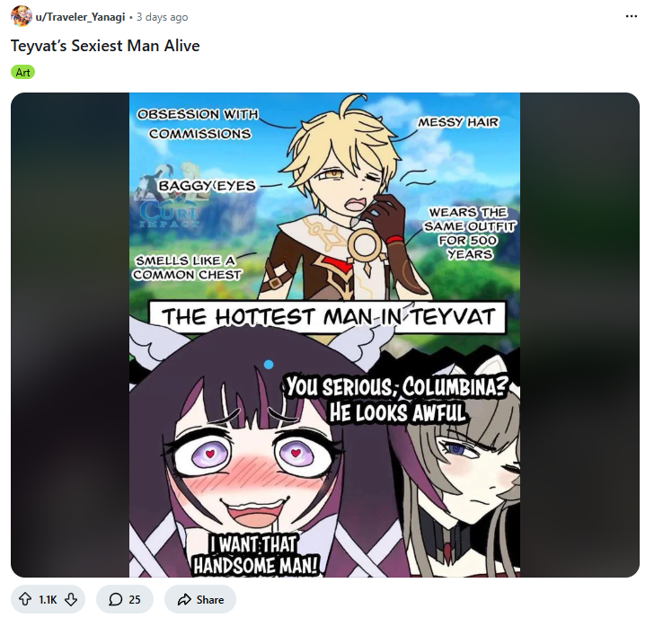The width and height of the screenshot is (672, 618).
Task: Select the 25 comments count
Action: 135,599
